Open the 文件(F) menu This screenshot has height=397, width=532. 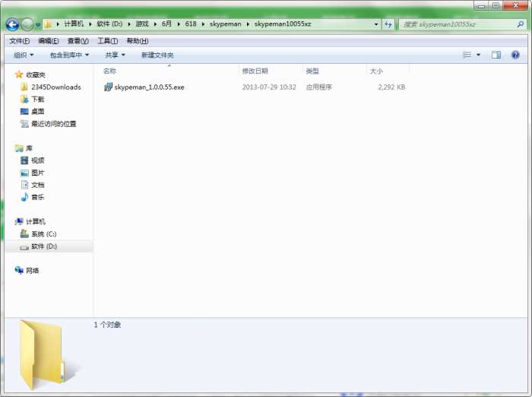(19, 41)
